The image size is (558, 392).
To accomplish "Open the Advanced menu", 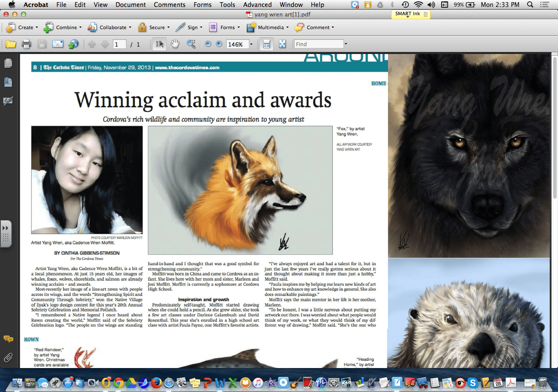I will point(258,5).
